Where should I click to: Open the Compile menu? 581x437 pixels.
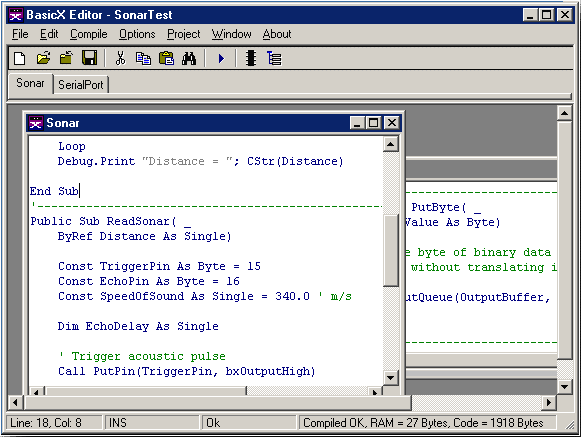point(89,34)
